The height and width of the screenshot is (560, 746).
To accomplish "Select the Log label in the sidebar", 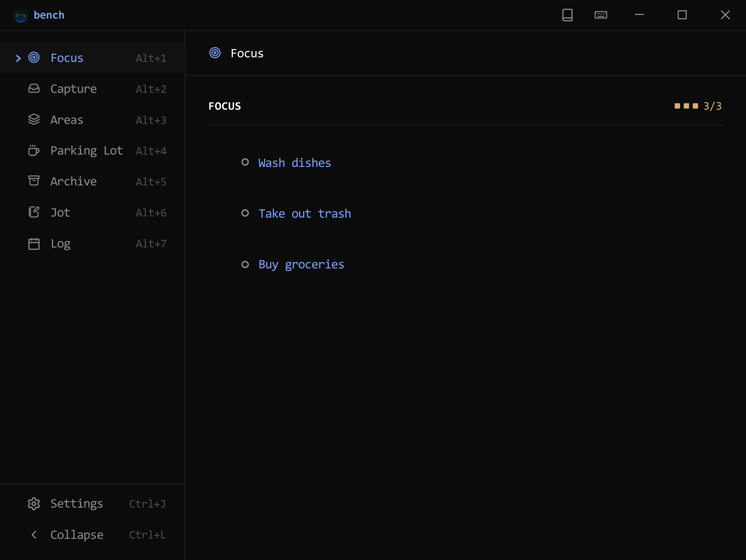I will coord(61,244).
